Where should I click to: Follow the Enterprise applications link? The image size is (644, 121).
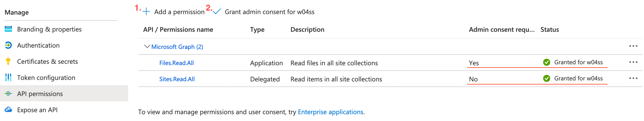tap(331, 112)
